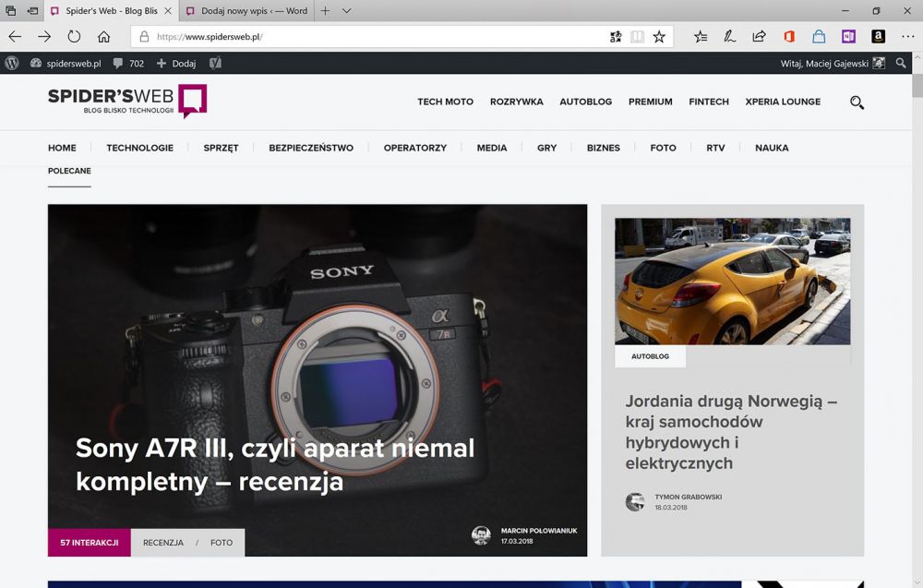This screenshot has width=923, height=588.
Task: Click the vertical page scrollbar thumb
Action: (x=917, y=84)
